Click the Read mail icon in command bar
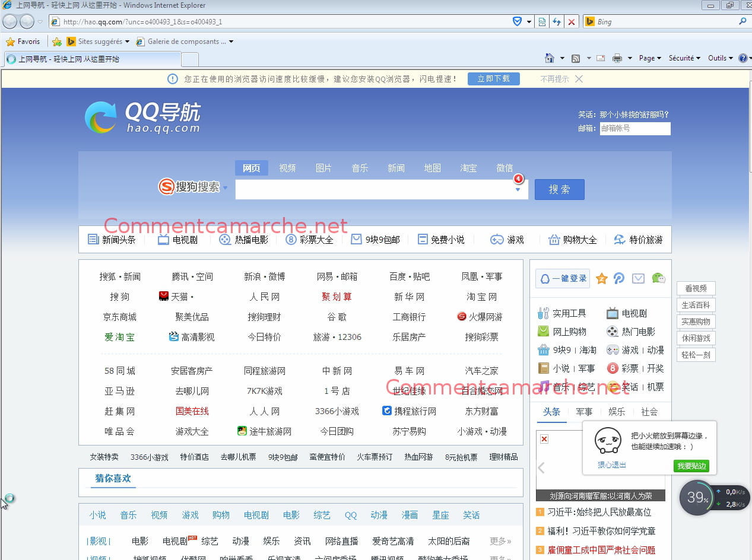The width and height of the screenshot is (752, 560). pyautogui.click(x=601, y=58)
